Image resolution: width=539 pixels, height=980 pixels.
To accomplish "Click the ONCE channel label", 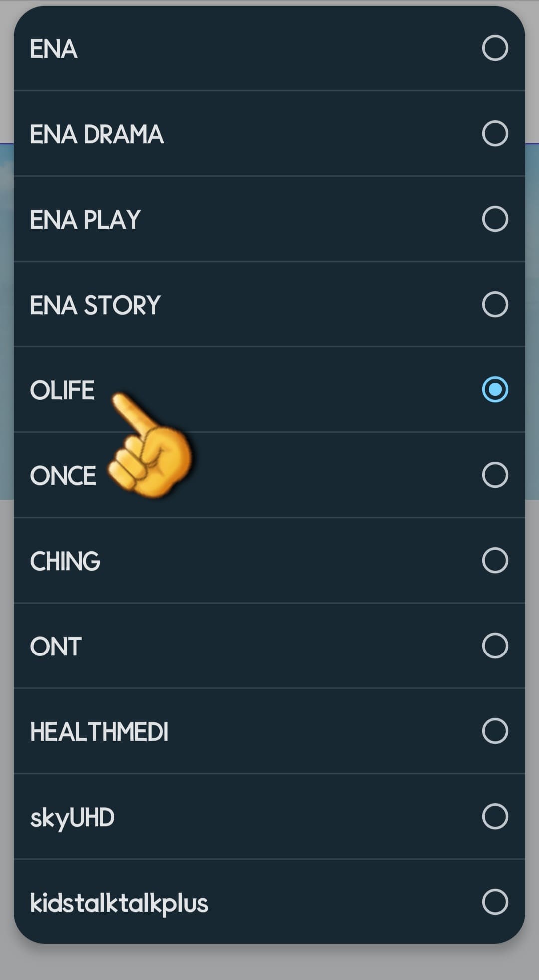I will coord(64,475).
